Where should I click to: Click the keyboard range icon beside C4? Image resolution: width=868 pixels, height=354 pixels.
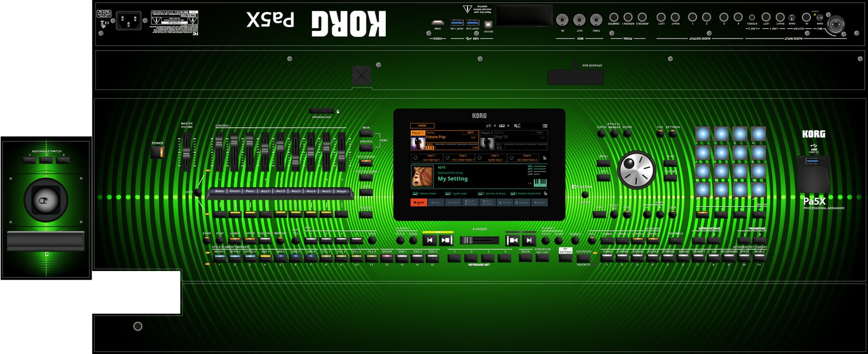tap(540, 183)
